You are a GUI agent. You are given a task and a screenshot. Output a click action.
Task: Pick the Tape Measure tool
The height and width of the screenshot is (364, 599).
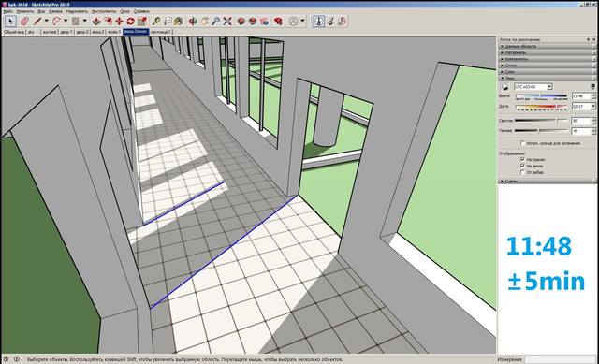[156, 22]
